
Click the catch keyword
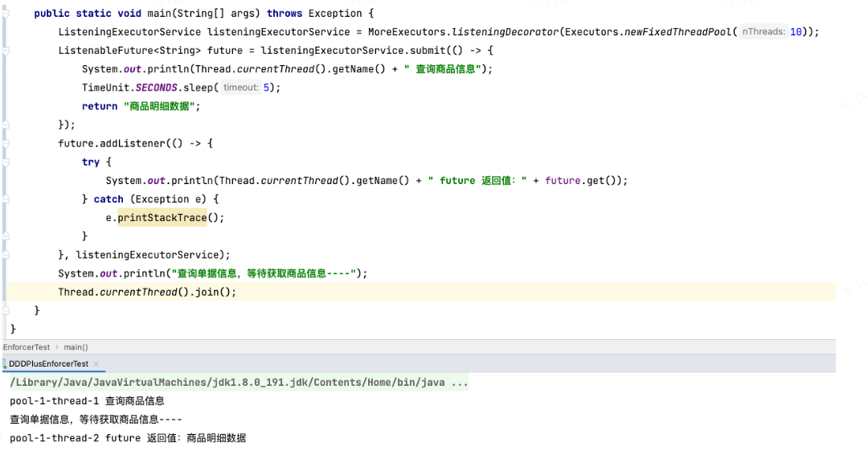pos(108,199)
